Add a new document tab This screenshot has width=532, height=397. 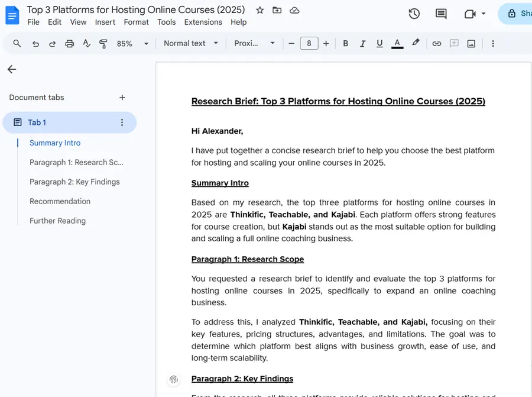tap(122, 98)
